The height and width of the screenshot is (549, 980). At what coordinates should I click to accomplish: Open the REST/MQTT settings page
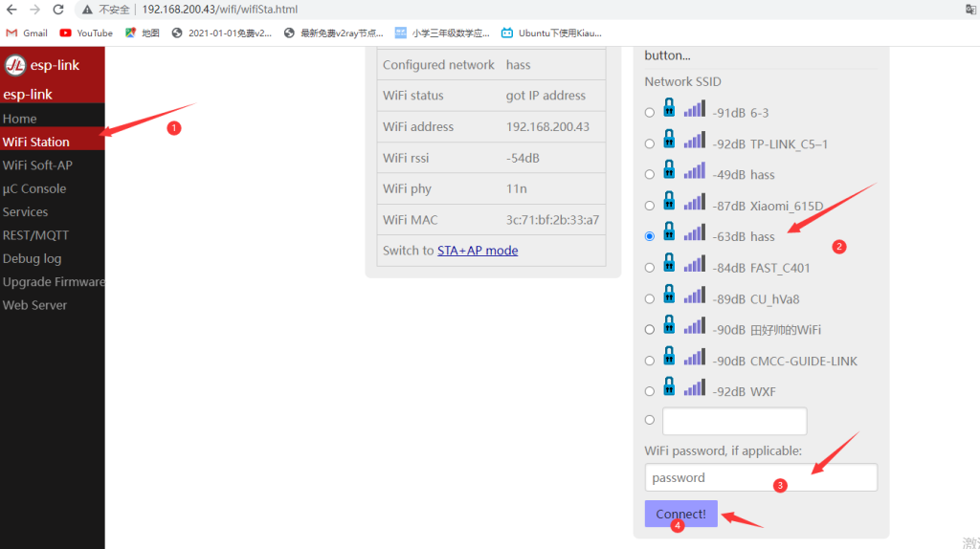coord(35,235)
